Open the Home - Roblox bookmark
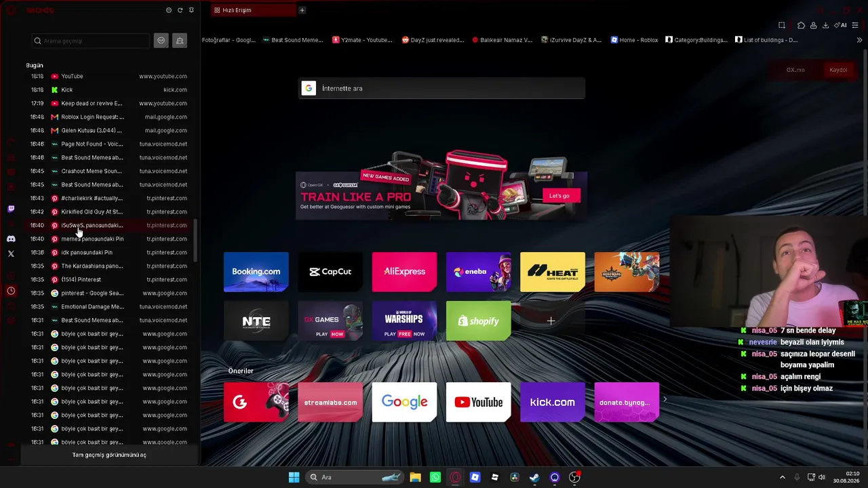Viewport: 868px width, 488px height. pyautogui.click(x=634, y=40)
